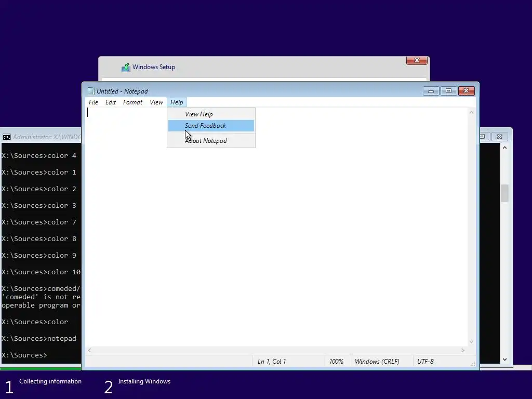Click the Command Prompt scrollbar thumb
Screen dimensions: 532x399
coord(505,193)
